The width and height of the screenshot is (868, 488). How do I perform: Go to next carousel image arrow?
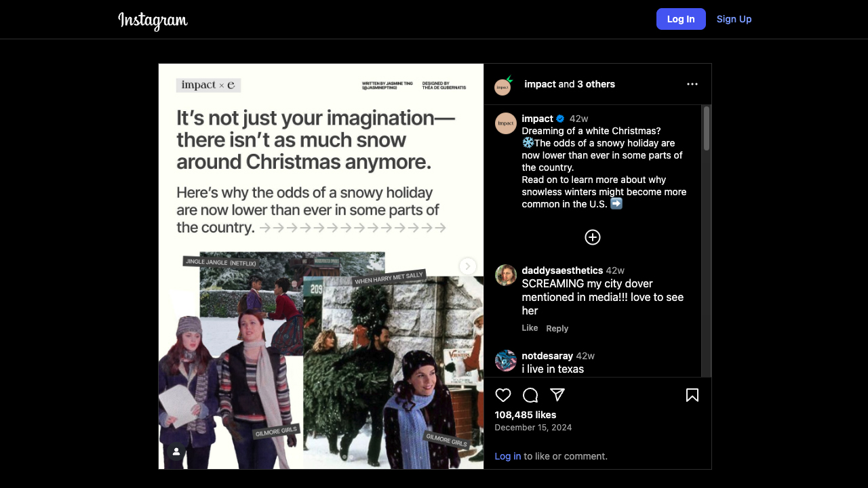pos(468,266)
